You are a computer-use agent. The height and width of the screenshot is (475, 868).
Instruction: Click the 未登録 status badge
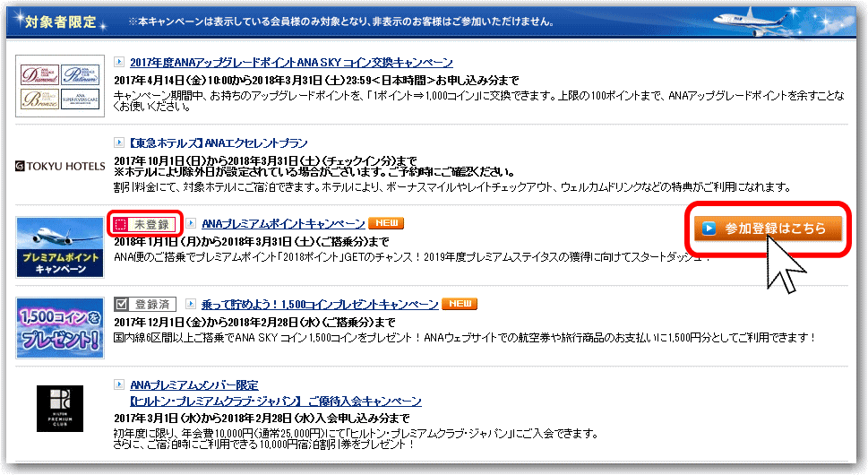coord(145,224)
